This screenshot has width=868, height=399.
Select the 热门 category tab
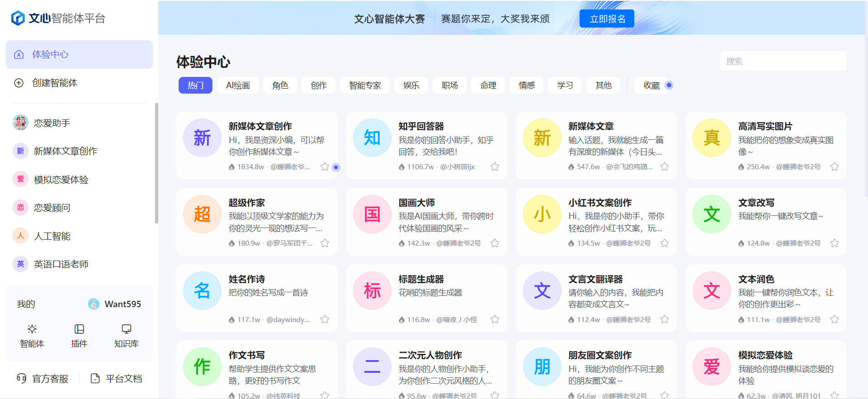click(195, 85)
